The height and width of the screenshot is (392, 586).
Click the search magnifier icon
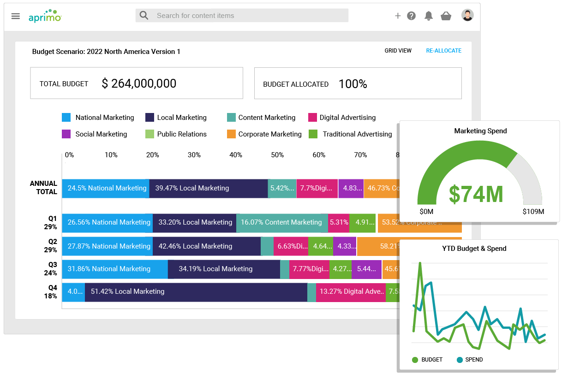(144, 15)
